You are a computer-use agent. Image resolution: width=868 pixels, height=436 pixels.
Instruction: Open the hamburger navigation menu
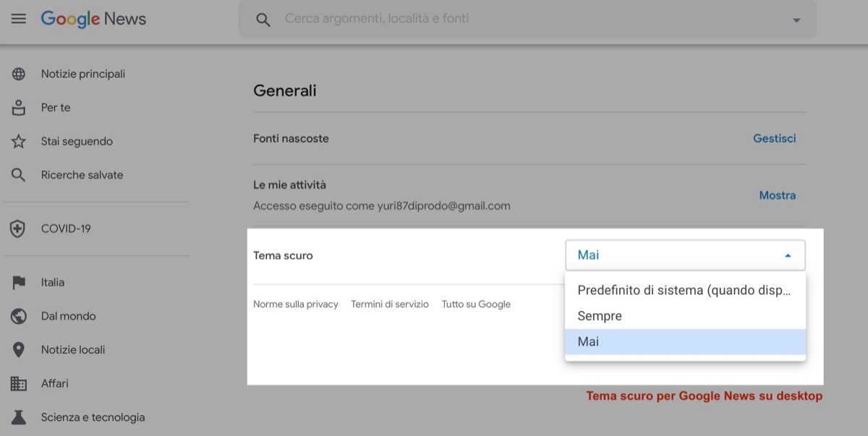(18, 19)
